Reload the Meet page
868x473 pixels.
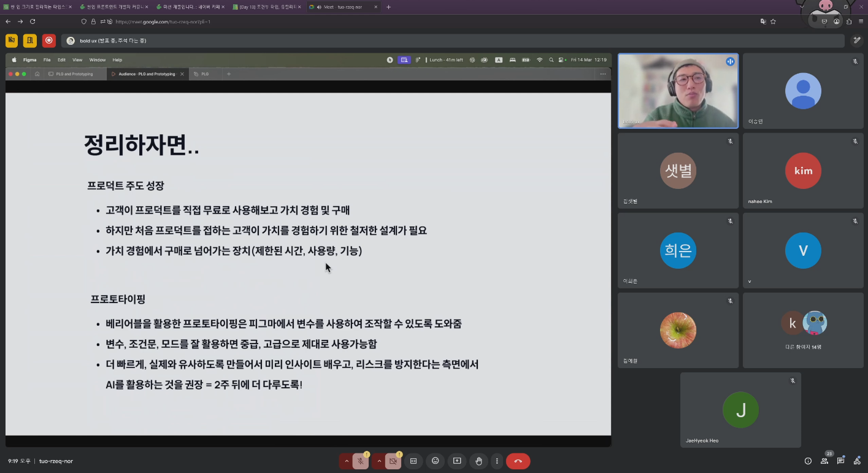33,21
